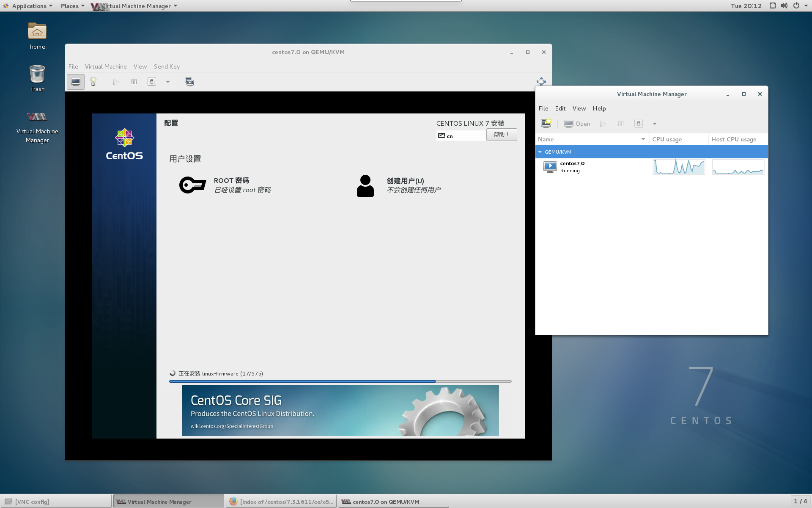Screen dimensions: 812x508
Task: Click the volume speaker icon in top panel
Action: click(x=784, y=6)
